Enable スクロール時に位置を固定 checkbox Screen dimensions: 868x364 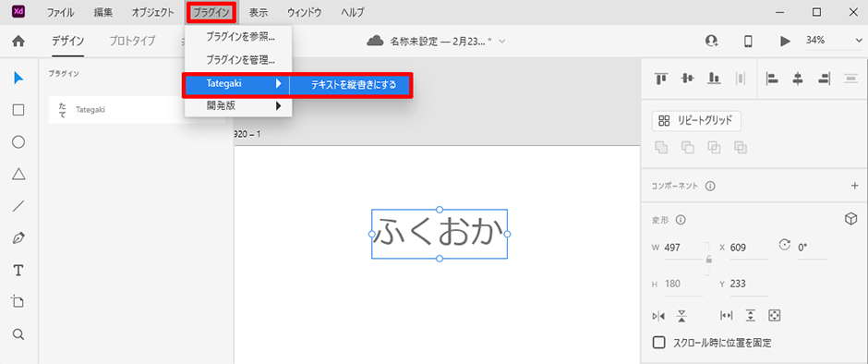click(658, 342)
